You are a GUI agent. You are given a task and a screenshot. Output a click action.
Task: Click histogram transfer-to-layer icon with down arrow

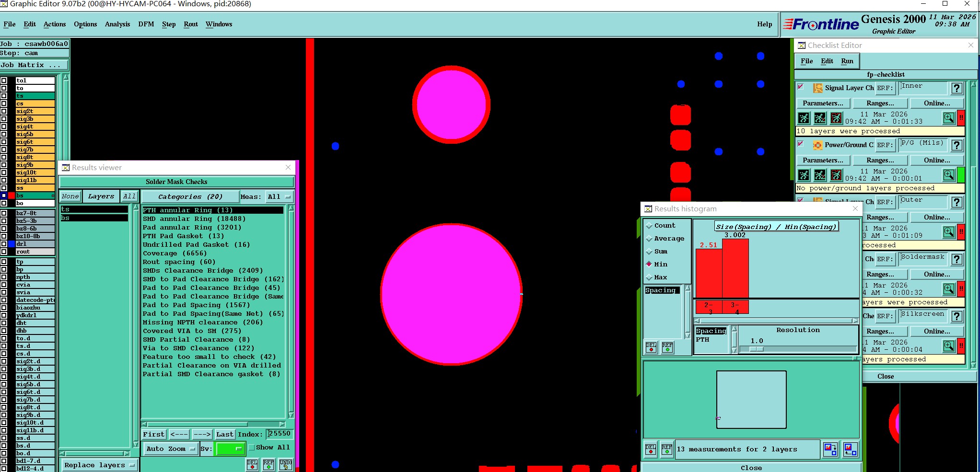point(830,449)
